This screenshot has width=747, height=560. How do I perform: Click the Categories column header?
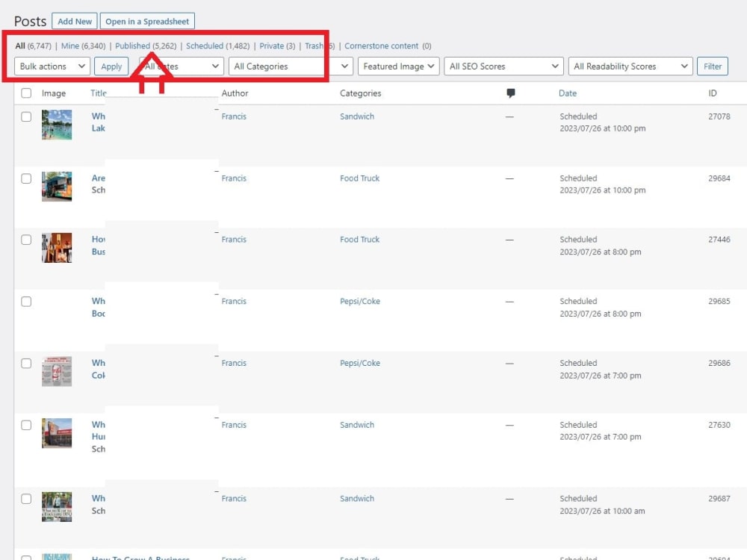point(360,93)
